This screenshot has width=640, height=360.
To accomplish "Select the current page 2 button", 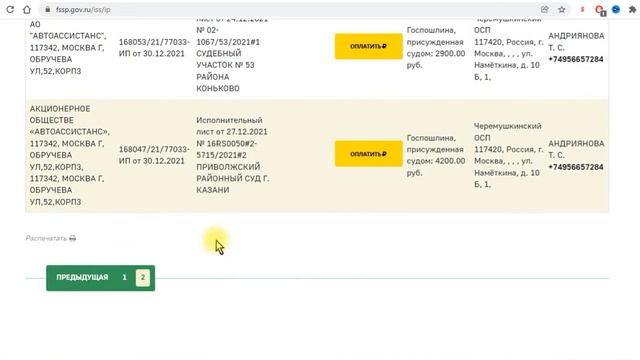I will click(143, 278).
